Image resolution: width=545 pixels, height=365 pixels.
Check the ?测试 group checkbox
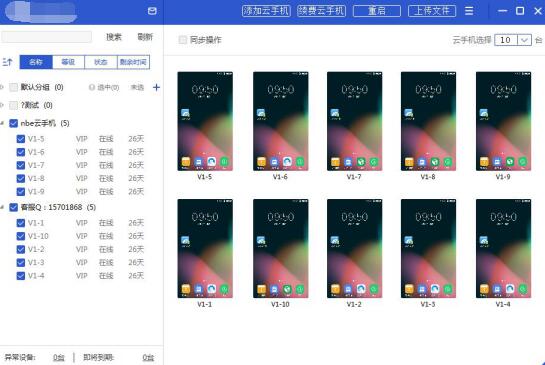pos(14,105)
